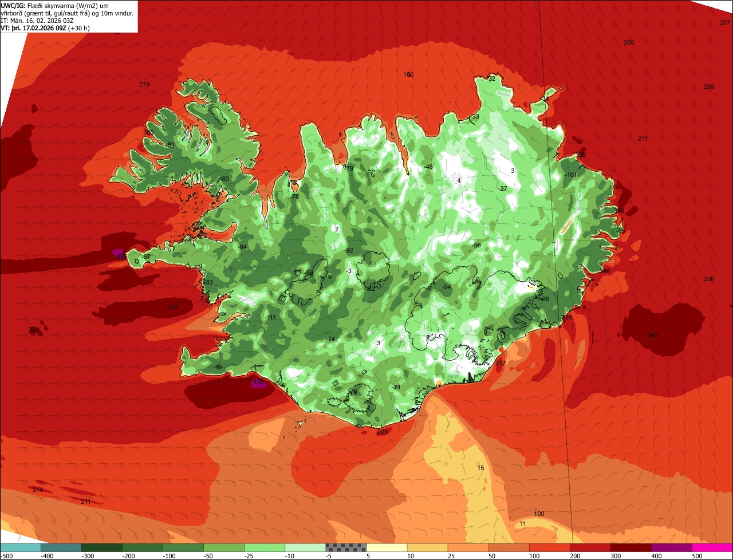
Task: Click the checkered swatch between -5 and 5
Action: (346, 547)
